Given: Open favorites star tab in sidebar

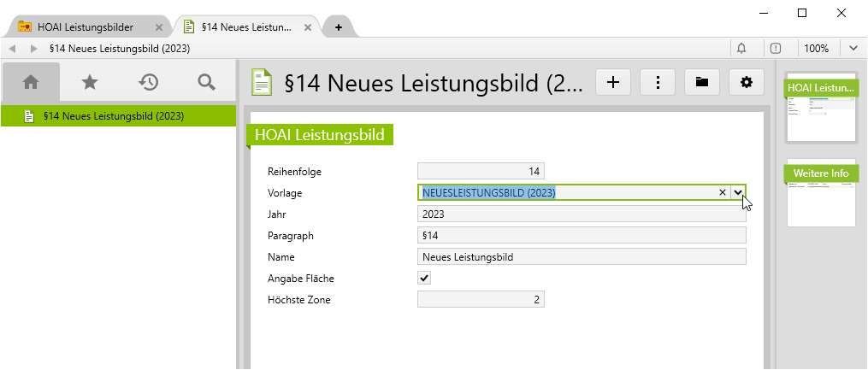Looking at the screenshot, I should [90, 82].
